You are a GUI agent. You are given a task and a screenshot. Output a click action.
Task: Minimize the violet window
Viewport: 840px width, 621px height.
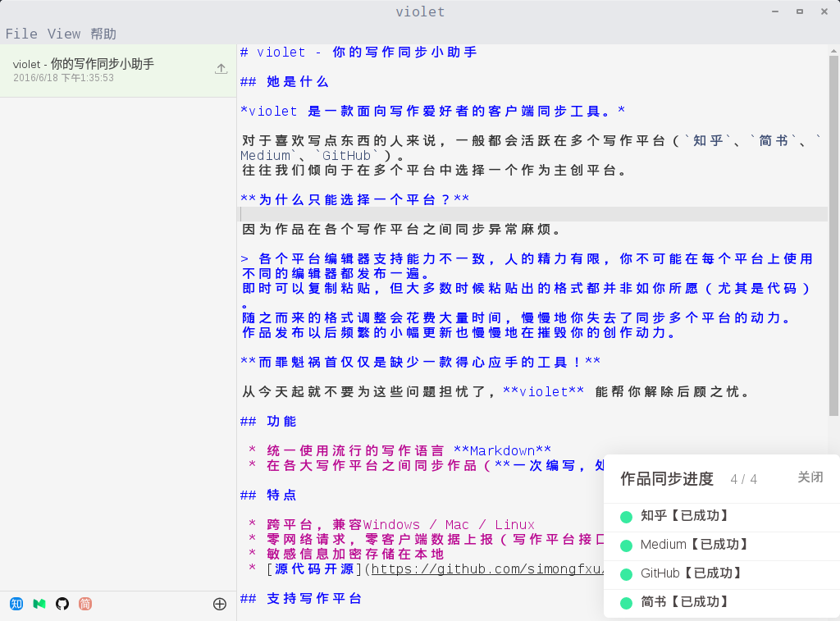775,11
